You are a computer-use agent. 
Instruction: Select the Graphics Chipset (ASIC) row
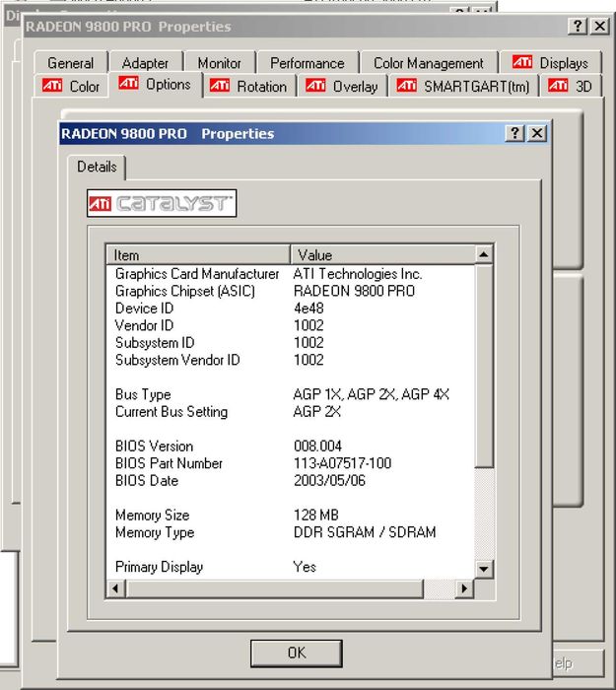coord(291,291)
